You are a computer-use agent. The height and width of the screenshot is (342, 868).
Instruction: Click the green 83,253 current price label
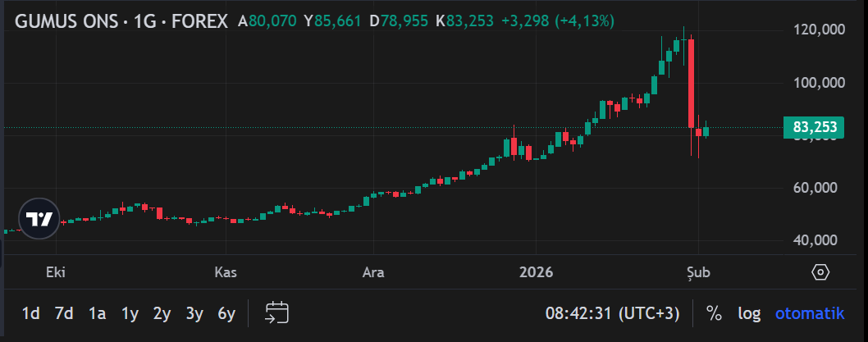[x=814, y=127]
